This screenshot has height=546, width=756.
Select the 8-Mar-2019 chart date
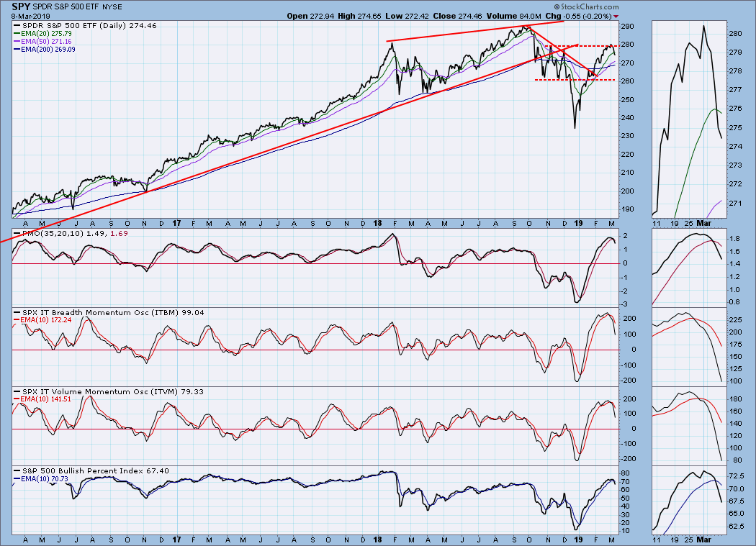point(30,16)
